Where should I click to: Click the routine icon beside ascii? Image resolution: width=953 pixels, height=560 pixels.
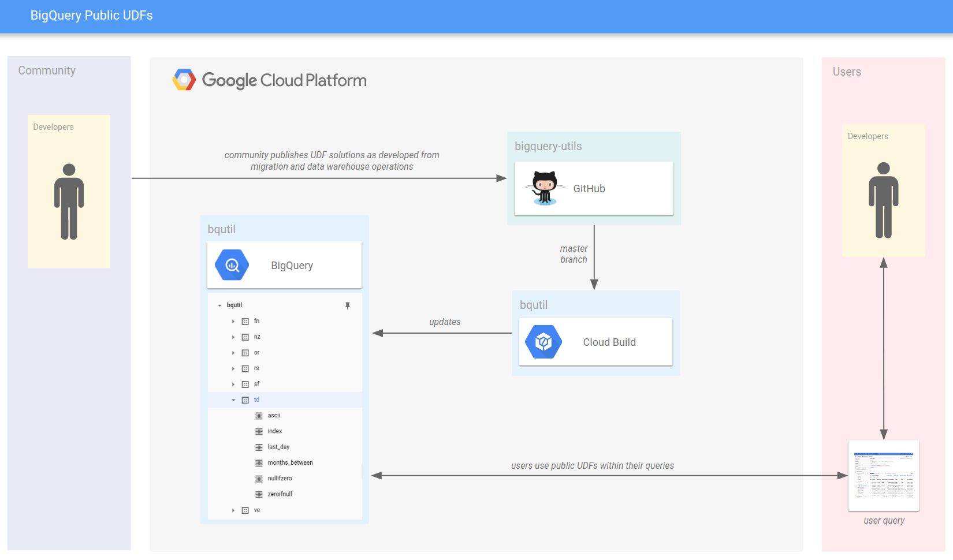pos(259,416)
